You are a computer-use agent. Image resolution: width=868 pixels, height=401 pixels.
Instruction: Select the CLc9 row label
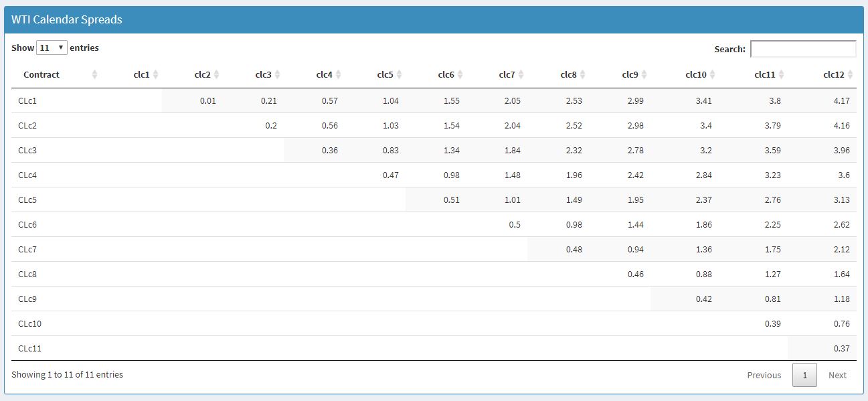27,299
